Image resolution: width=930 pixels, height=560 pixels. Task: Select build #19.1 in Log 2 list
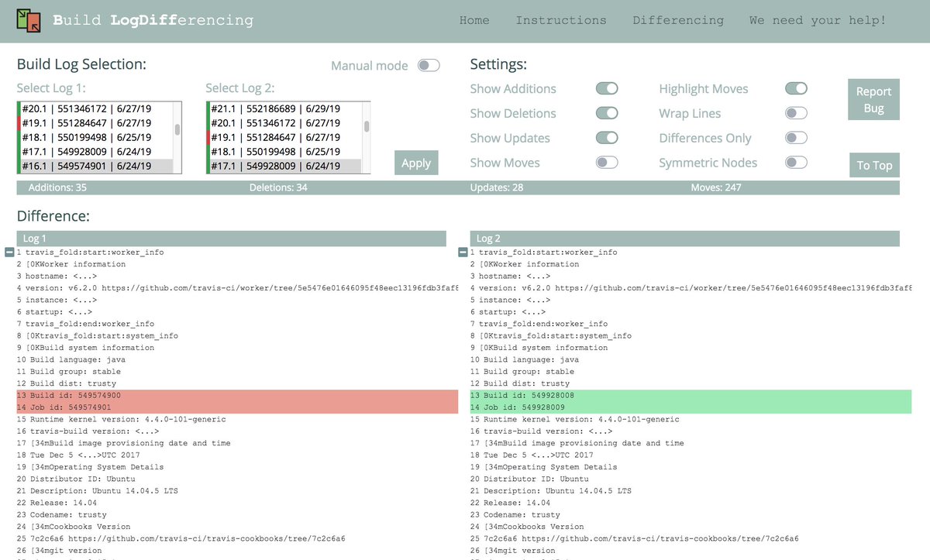284,137
